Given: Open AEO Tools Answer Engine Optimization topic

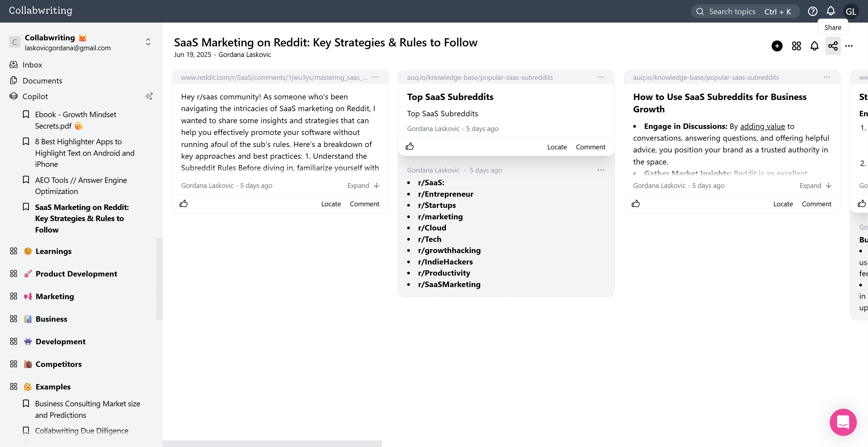Looking at the screenshot, I should click(x=81, y=186).
